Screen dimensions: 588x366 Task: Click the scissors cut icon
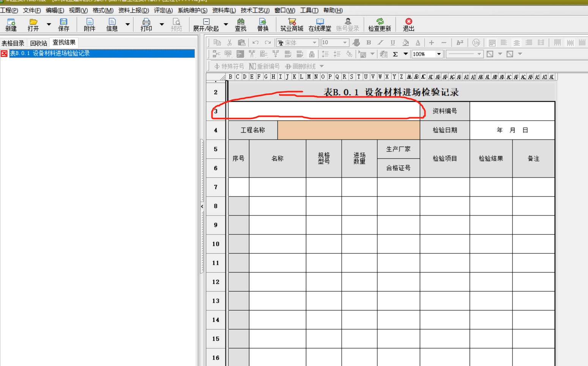pos(229,42)
